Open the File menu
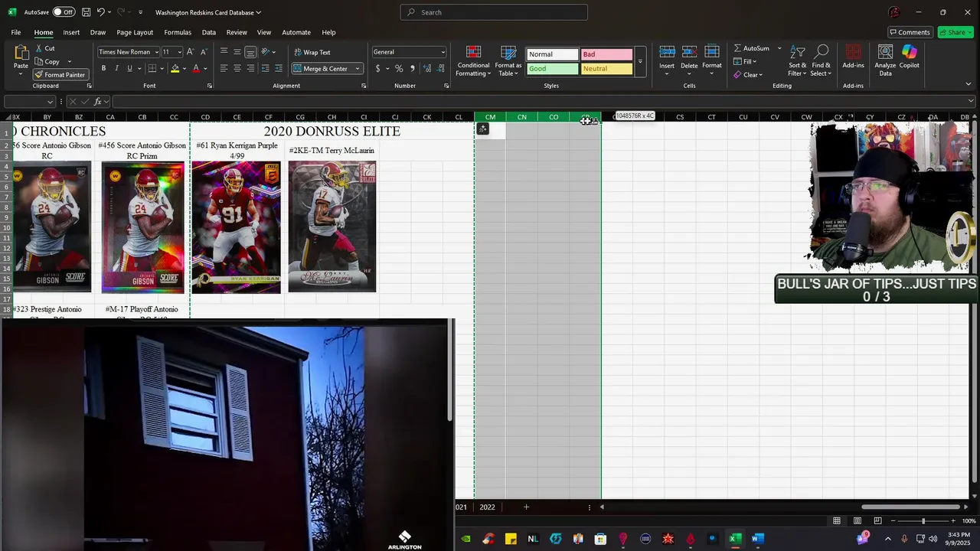The image size is (980, 551). [15, 32]
